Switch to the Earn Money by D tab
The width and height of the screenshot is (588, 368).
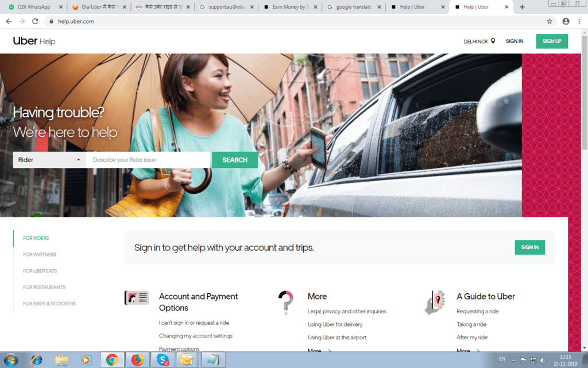click(x=290, y=7)
